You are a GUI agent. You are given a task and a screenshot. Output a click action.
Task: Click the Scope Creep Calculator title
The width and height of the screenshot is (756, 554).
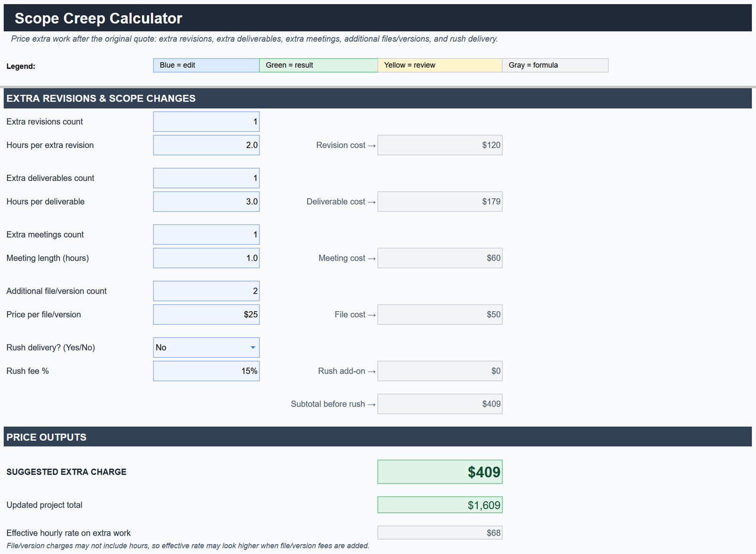pyautogui.click(x=98, y=18)
